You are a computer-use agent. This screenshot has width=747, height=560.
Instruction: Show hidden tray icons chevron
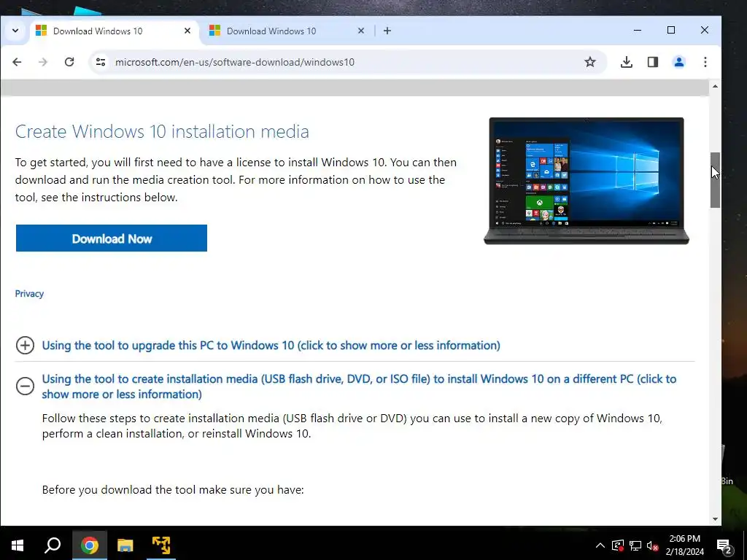click(x=600, y=545)
